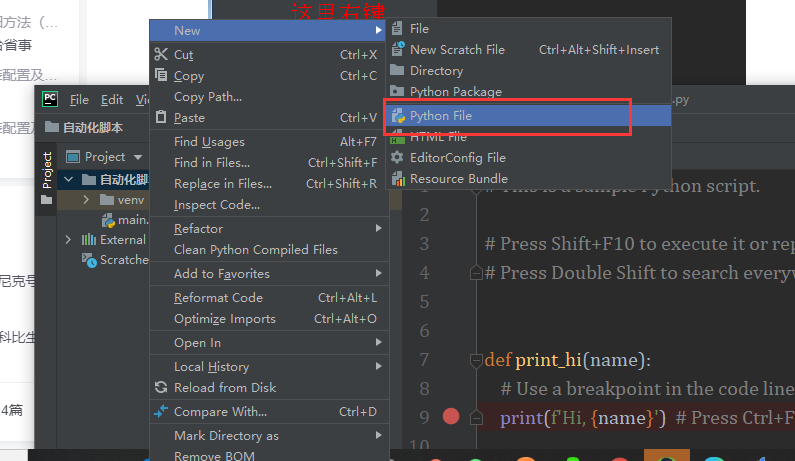Click the Reload from Disk icon
This screenshot has height=461, width=795.
161,387
